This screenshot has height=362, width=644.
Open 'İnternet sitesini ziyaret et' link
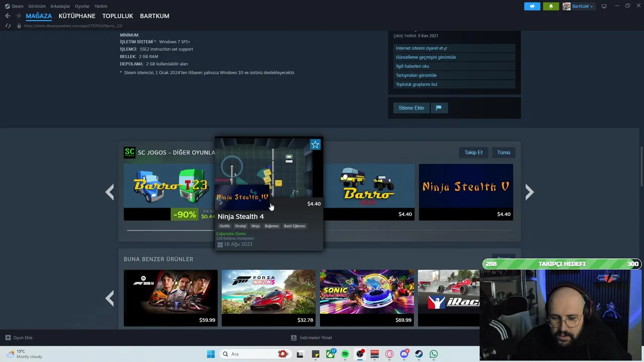[x=454, y=48]
